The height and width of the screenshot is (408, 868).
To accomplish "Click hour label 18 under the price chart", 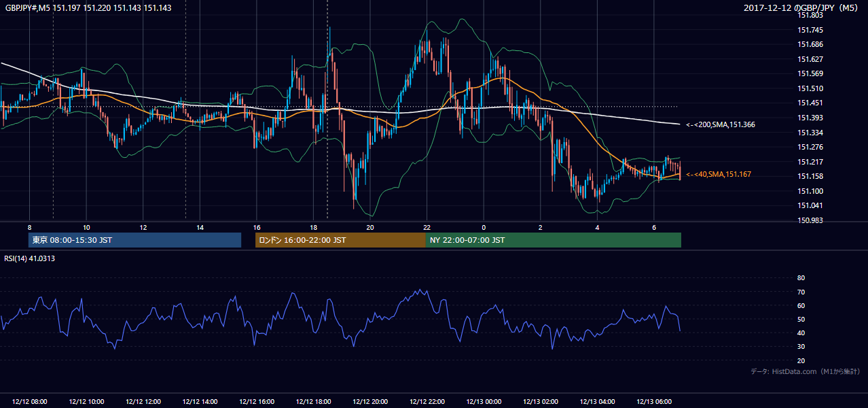I will coord(313,227).
